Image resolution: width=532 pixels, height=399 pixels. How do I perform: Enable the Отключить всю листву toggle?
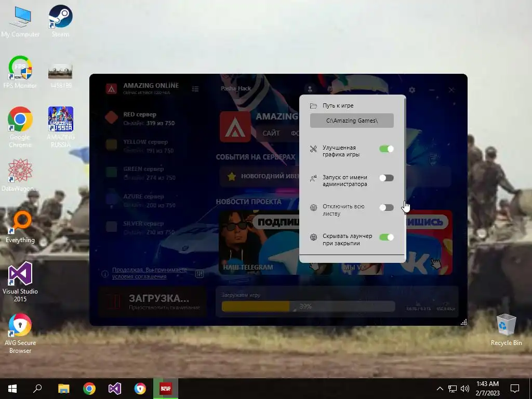(387, 207)
